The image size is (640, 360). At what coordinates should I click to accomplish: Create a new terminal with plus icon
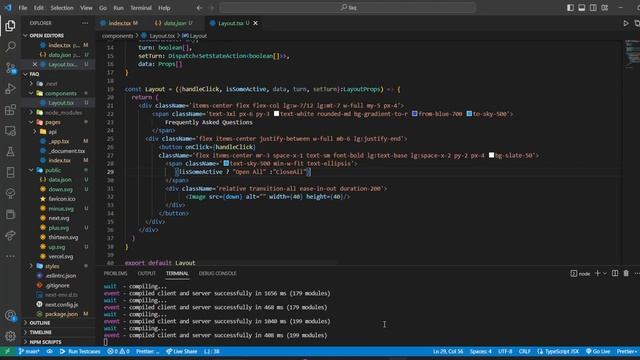pyautogui.click(x=597, y=273)
